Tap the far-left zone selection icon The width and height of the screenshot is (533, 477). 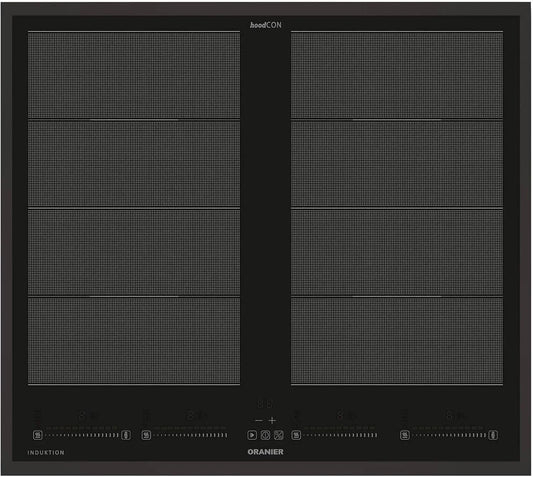[38, 435]
